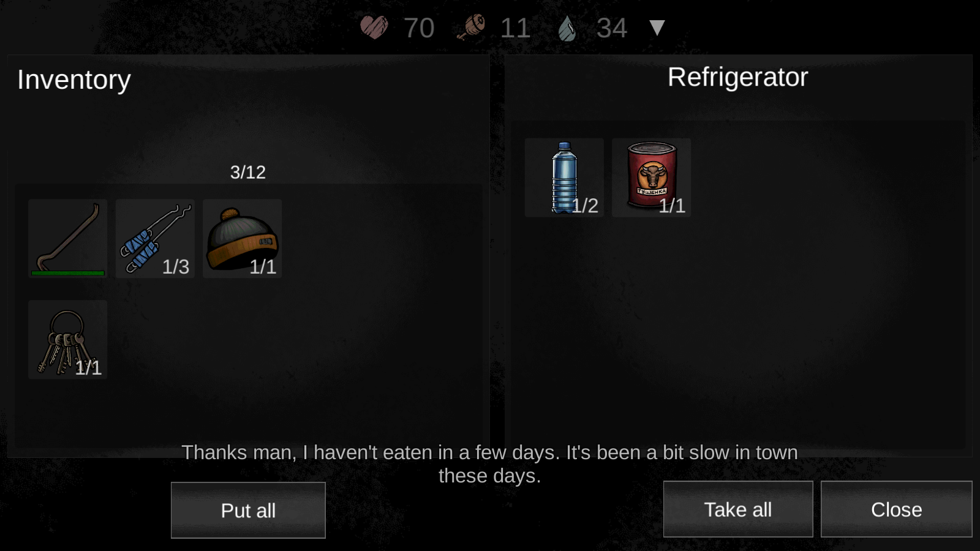Click the Refrigerator panel title
The width and height of the screenshot is (980, 551).
738,78
